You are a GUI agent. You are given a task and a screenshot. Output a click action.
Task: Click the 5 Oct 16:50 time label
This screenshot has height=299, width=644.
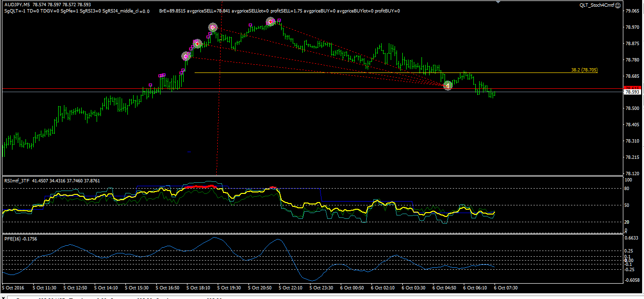click(x=167, y=288)
